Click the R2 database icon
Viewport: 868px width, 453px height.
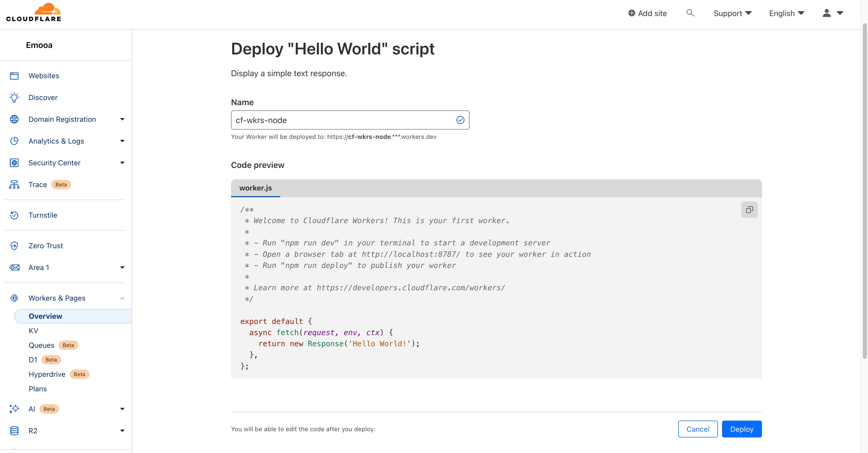click(x=14, y=431)
